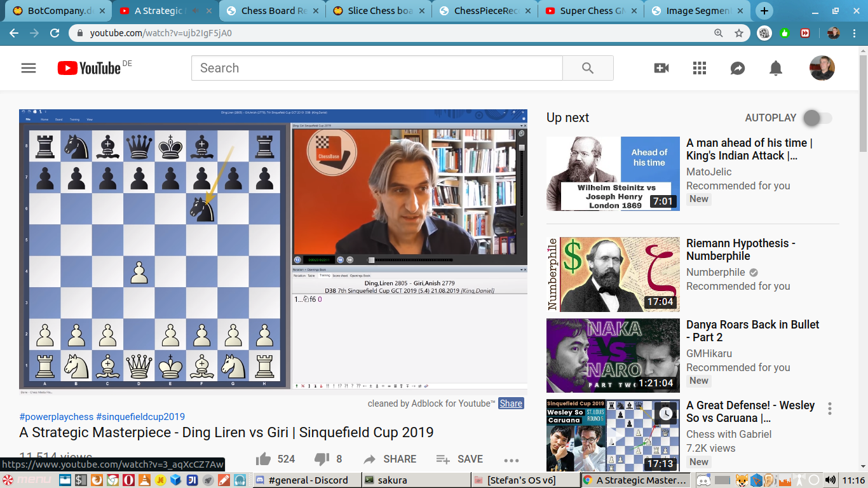Viewport: 868px width, 488px height.
Task: Click the YouTube logo home link
Action: (89, 68)
